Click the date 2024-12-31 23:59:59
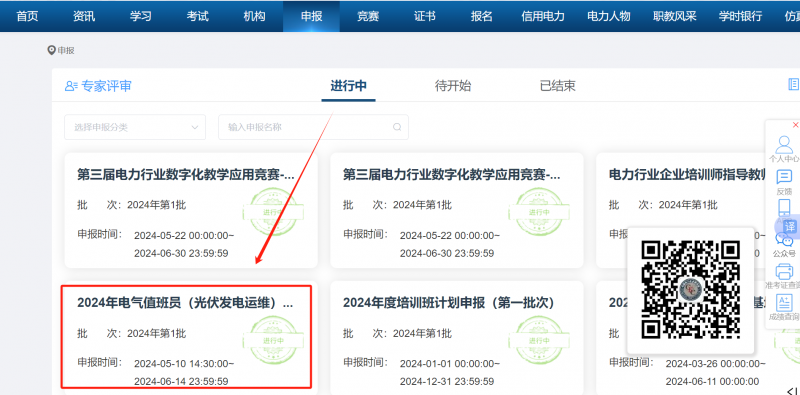 click(x=447, y=381)
